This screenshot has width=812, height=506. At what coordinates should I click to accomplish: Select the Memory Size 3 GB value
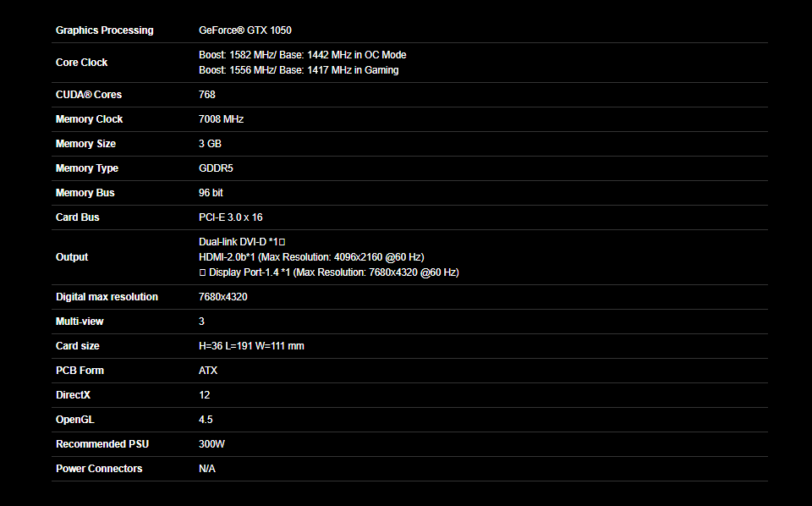click(210, 144)
